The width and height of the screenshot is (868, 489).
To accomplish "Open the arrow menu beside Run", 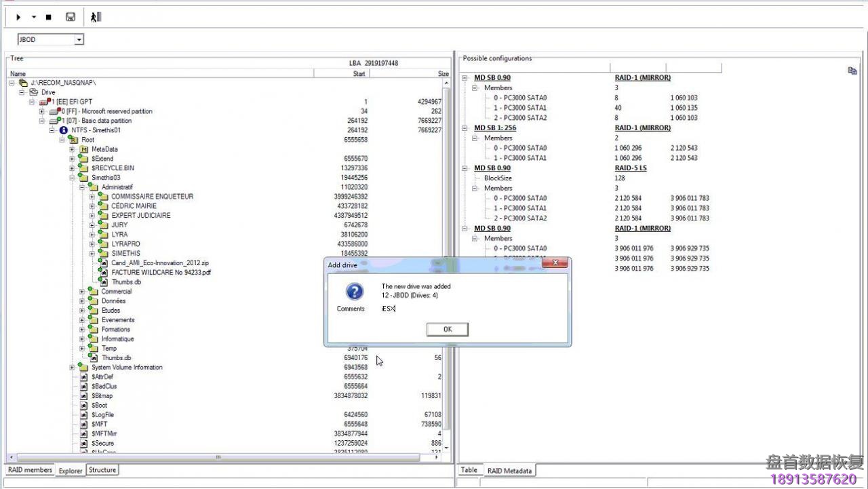I will (34, 17).
